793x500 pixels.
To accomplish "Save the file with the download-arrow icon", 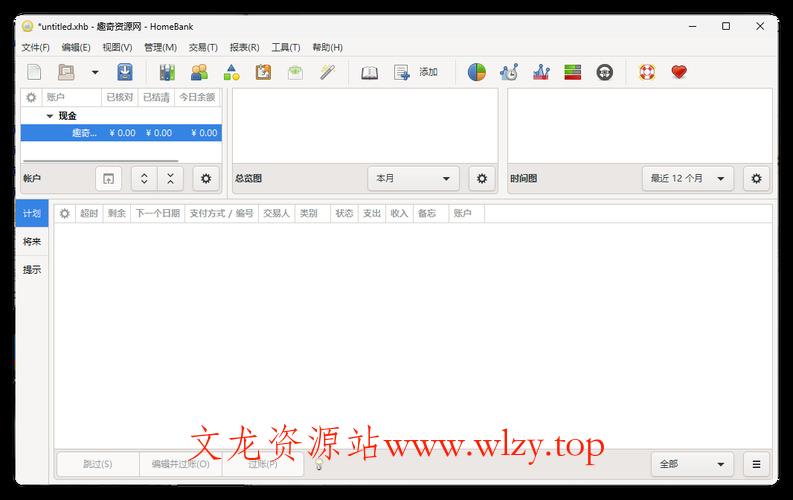I will tap(125, 72).
